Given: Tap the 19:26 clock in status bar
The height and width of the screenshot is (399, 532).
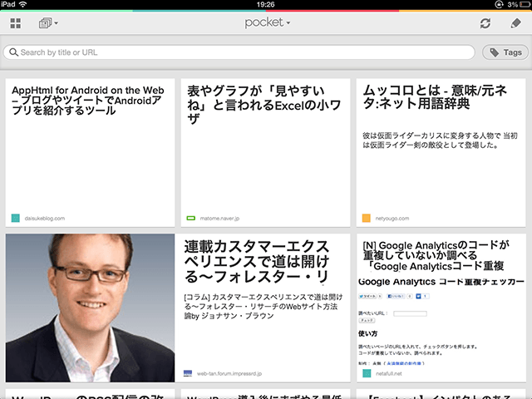Looking at the screenshot, I should pyautogui.click(x=265, y=4).
